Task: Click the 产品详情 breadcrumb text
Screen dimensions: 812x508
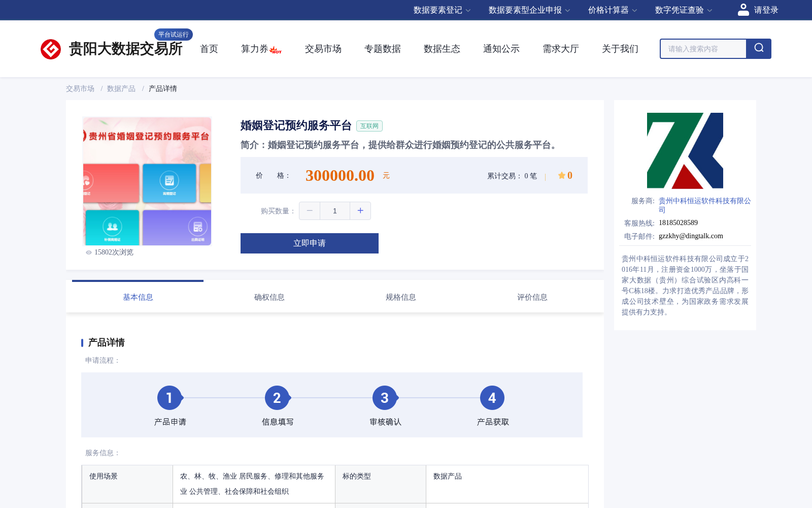Action: [163, 89]
